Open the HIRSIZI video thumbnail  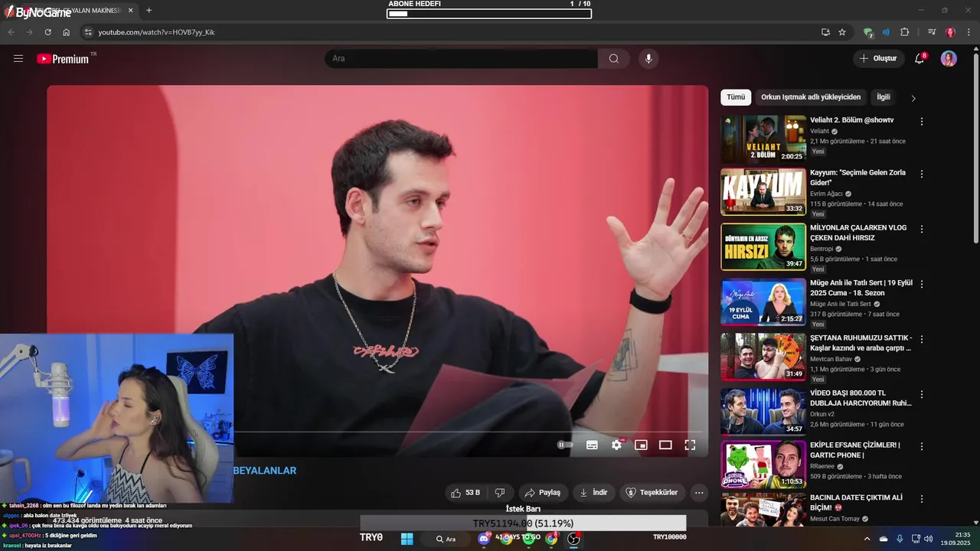[x=763, y=246]
